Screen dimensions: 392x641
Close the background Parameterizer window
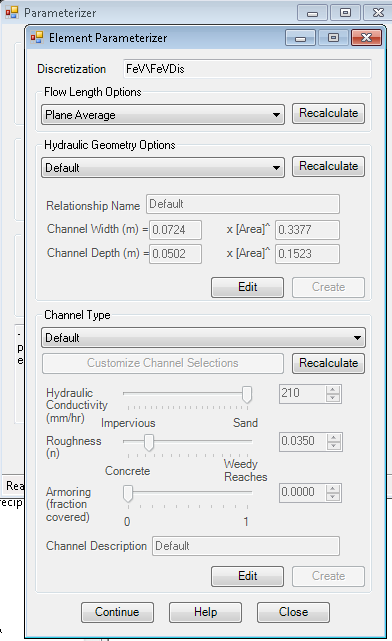pos(378,13)
